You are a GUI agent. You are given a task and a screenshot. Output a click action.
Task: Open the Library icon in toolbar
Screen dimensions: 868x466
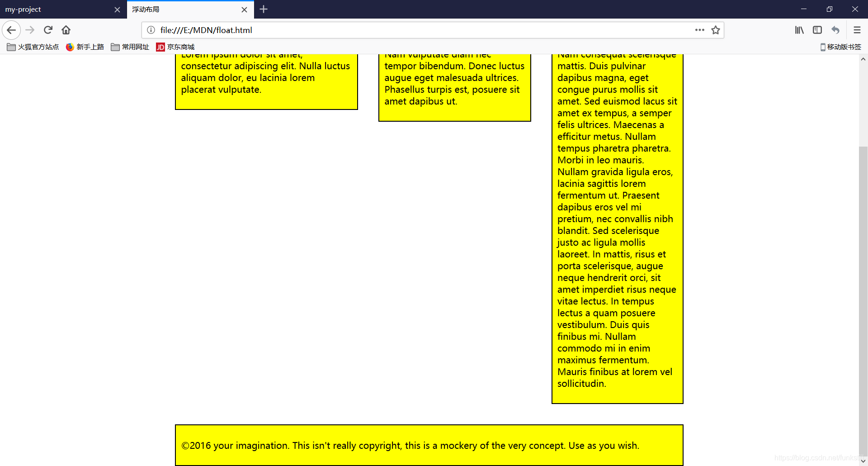(x=799, y=30)
